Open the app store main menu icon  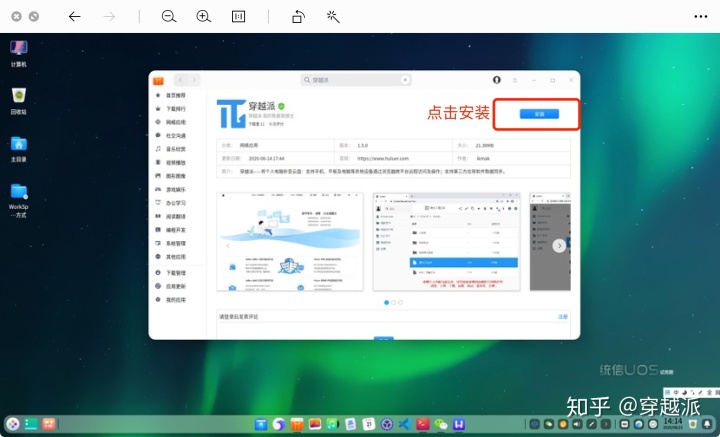point(515,80)
